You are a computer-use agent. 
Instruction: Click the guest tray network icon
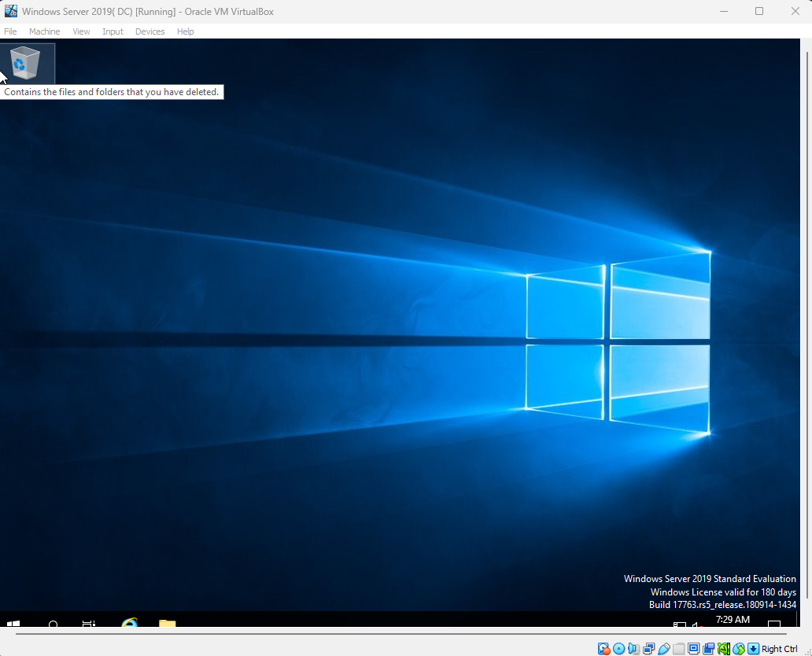(680, 625)
